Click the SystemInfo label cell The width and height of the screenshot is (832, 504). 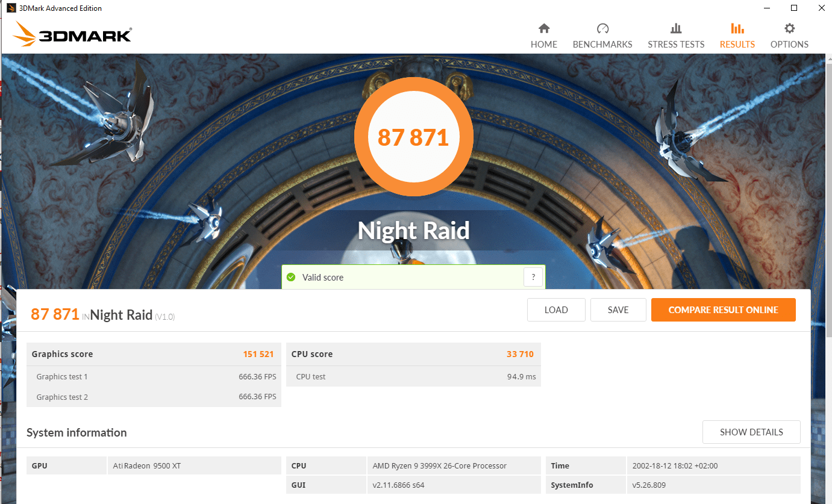[x=586, y=485]
